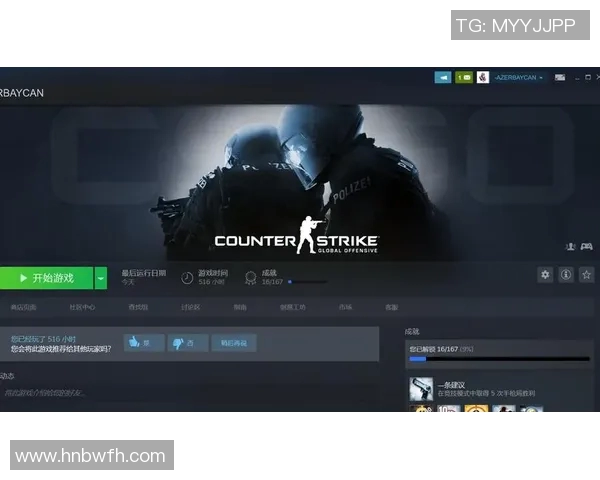The height and width of the screenshot is (480, 600).
Task: Open the 指南 guides tab
Action: 240,307
